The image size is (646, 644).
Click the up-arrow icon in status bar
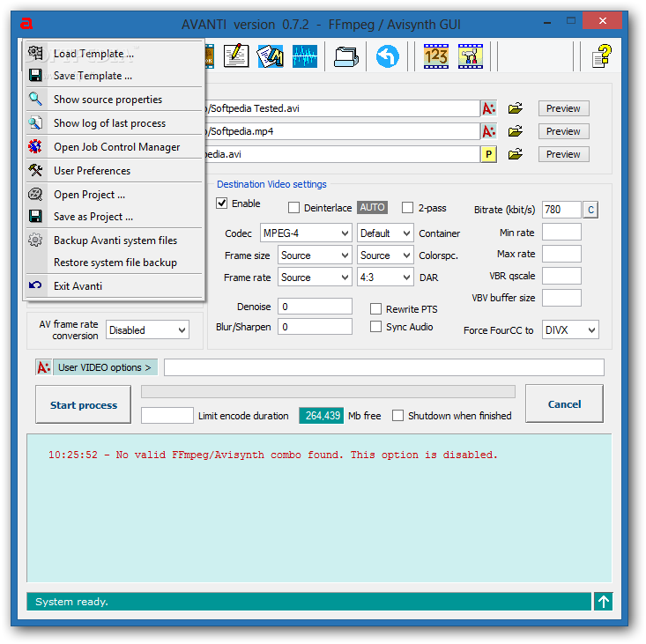click(604, 602)
